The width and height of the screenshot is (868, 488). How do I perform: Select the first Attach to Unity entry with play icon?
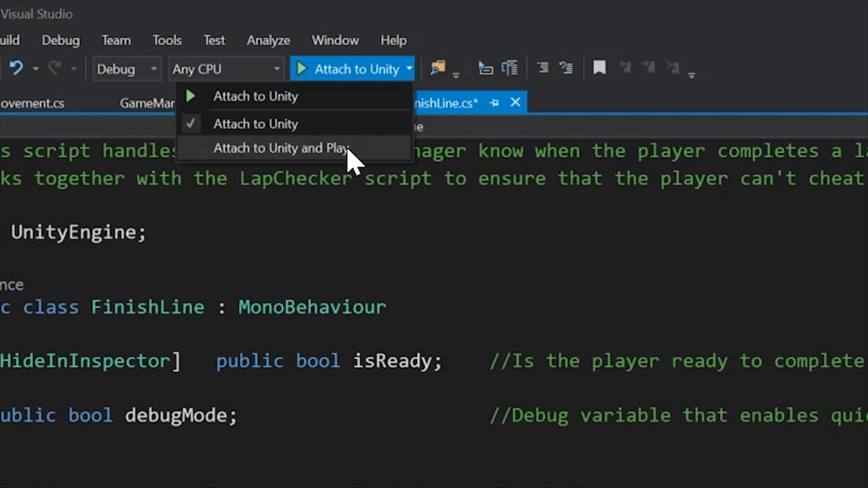click(x=294, y=96)
